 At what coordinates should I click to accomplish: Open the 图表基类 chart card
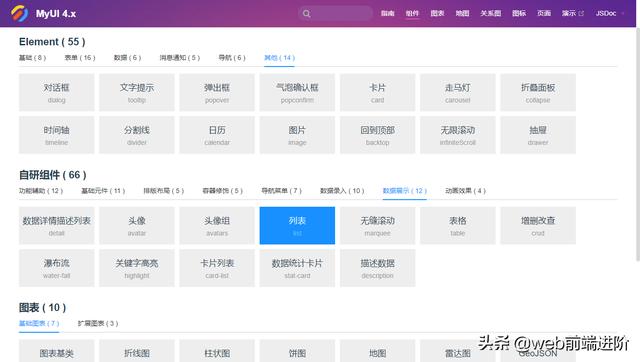pyautogui.click(x=56, y=351)
